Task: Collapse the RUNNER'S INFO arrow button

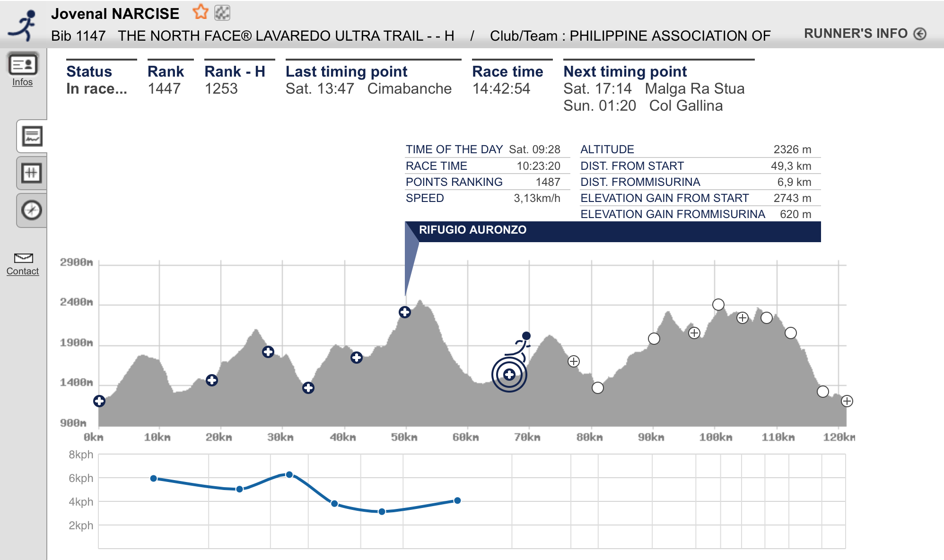Action: click(x=920, y=34)
